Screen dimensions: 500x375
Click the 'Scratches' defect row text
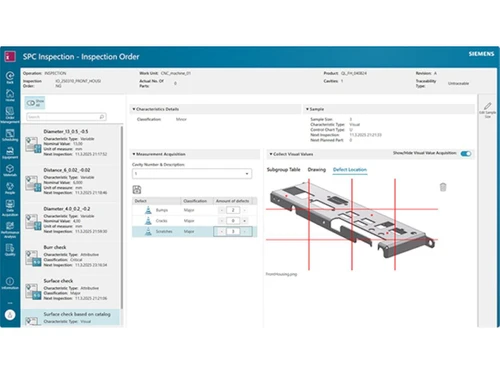[164, 231]
